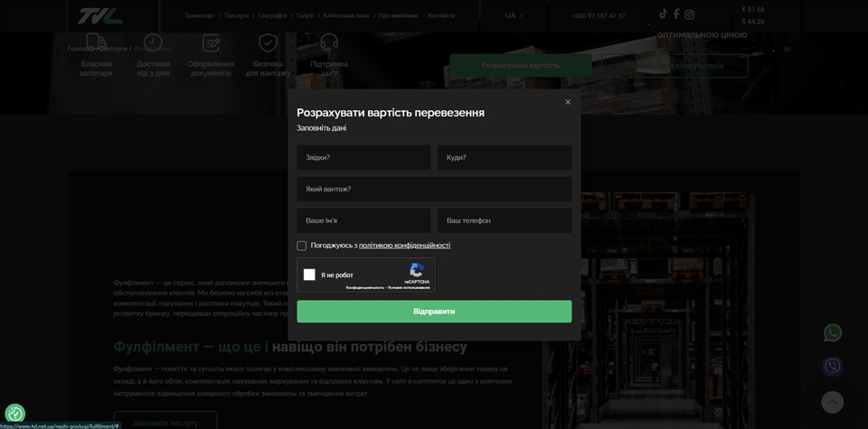Open the політикою конфіденційності link
868x429 pixels.
[404, 246]
